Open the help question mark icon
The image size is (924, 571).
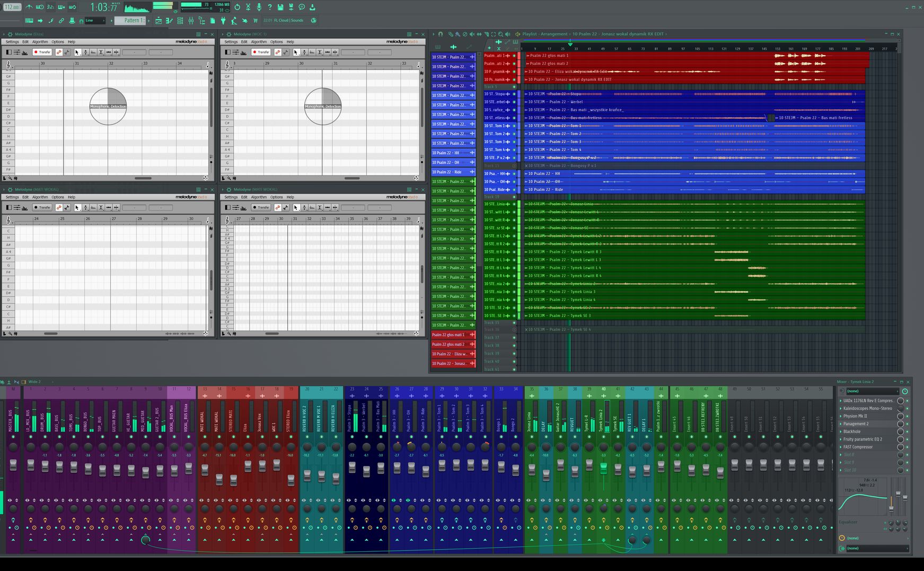pyautogui.click(x=270, y=7)
